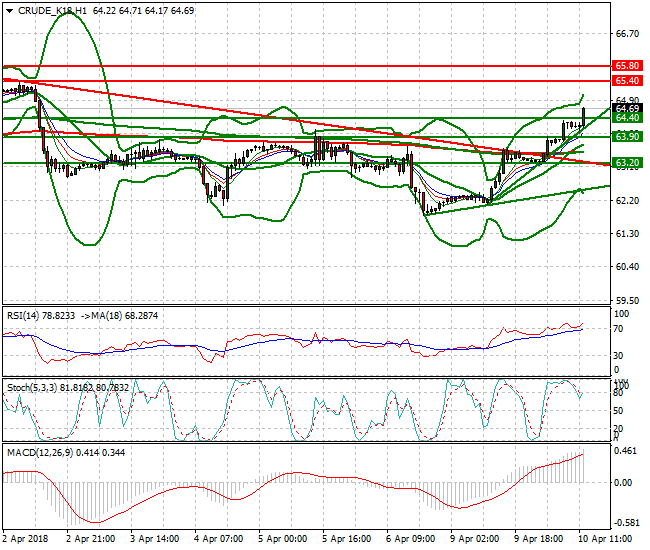Select the red 65.40 price level label

(x=627, y=80)
